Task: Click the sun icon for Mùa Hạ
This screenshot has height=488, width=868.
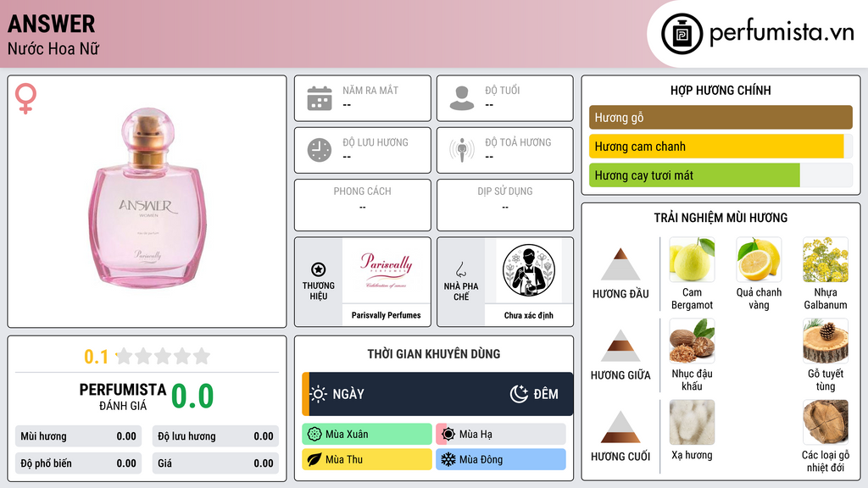Action: (448, 435)
